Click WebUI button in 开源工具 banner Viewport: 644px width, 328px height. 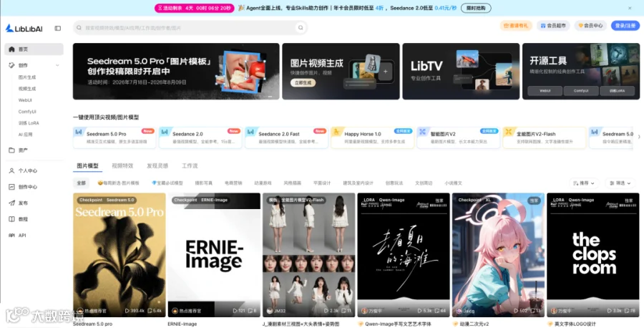(x=545, y=90)
